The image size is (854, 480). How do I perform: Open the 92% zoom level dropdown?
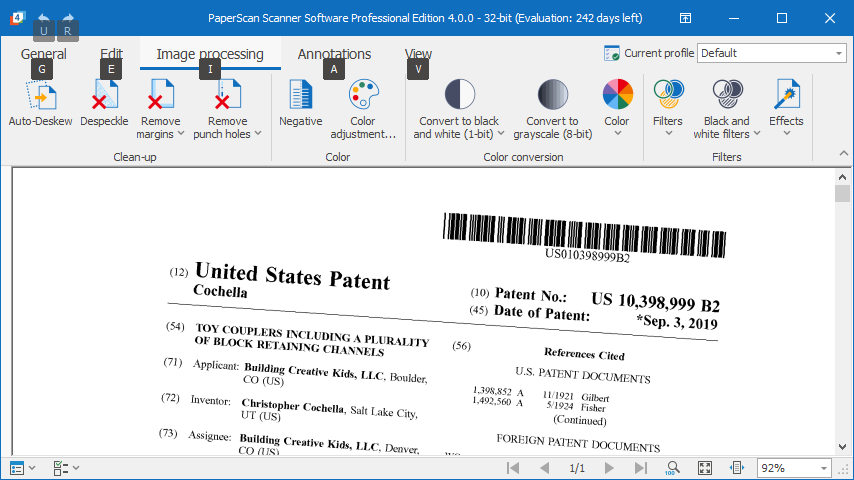(824, 468)
